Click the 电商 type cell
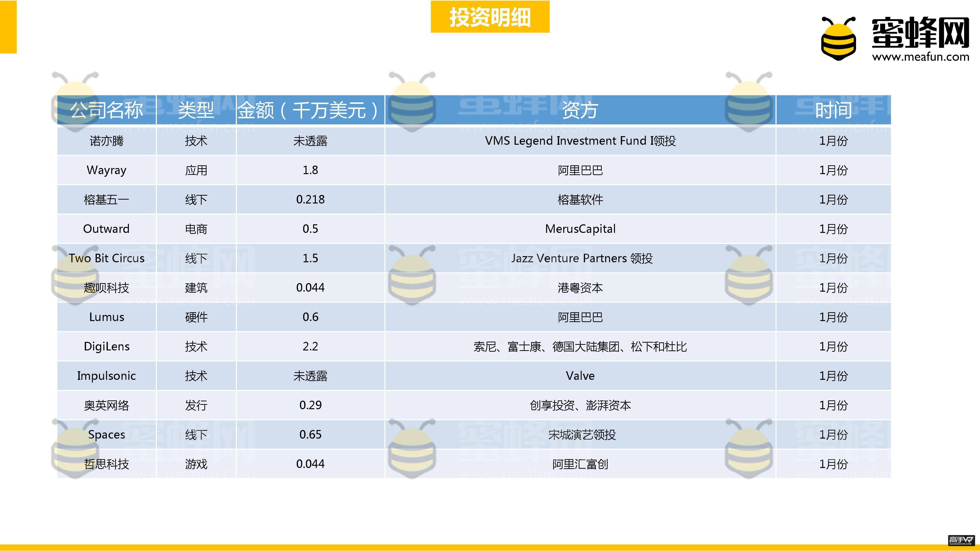 tap(196, 229)
